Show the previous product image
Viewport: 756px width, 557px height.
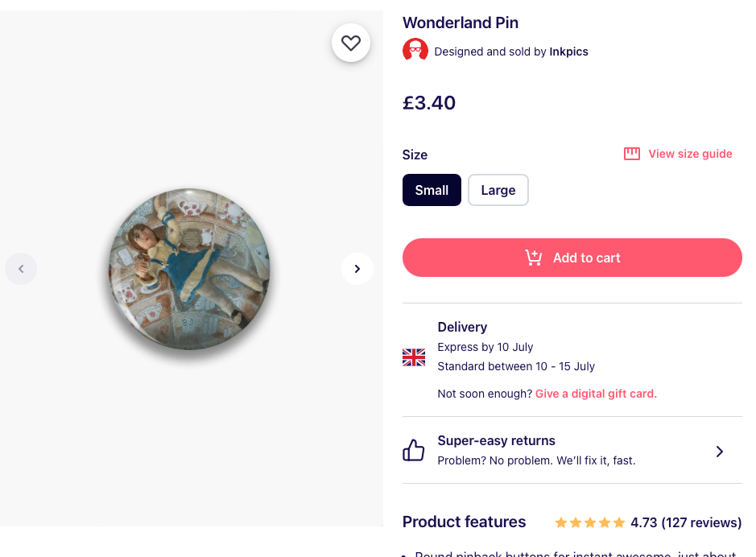pyautogui.click(x=21, y=269)
